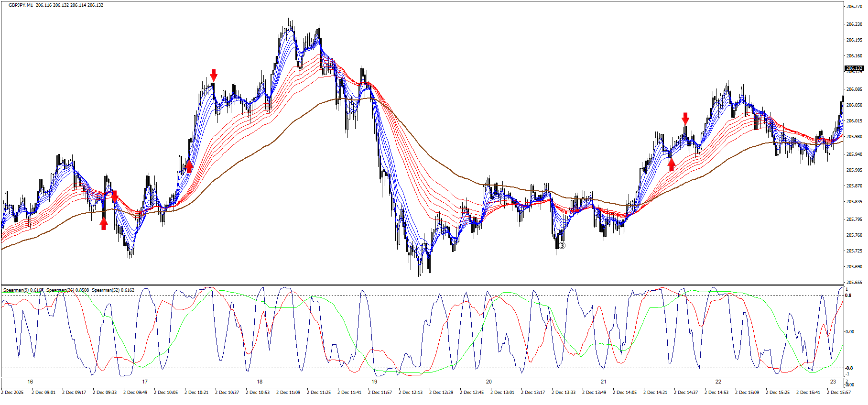This screenshot has height=405, width=868.
Task: Select hour marker 22 on the timeline
Action: 718,382
